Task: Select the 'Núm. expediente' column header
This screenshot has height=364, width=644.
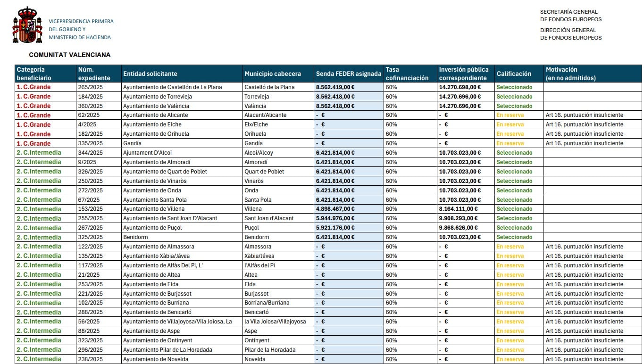Action: point(94,74)
